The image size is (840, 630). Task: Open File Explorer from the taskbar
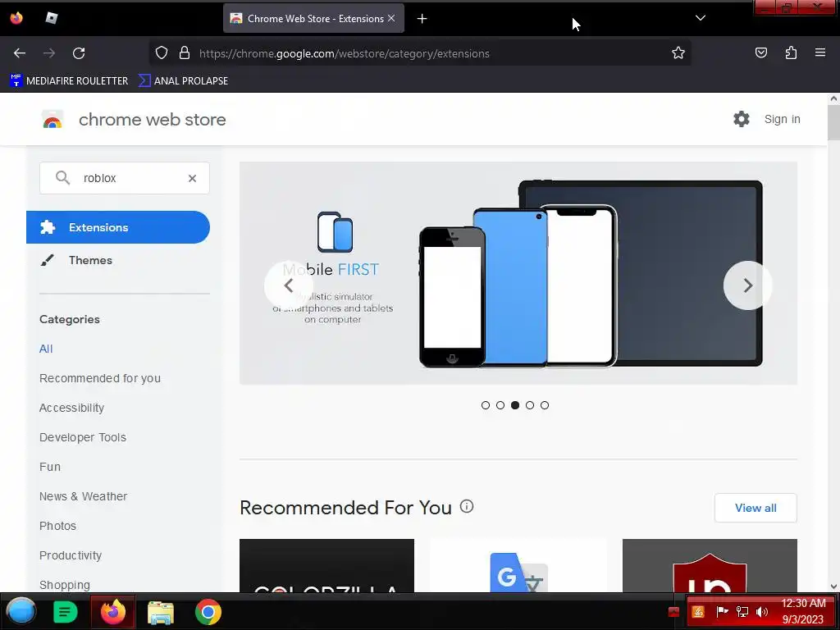pos(160,612)
